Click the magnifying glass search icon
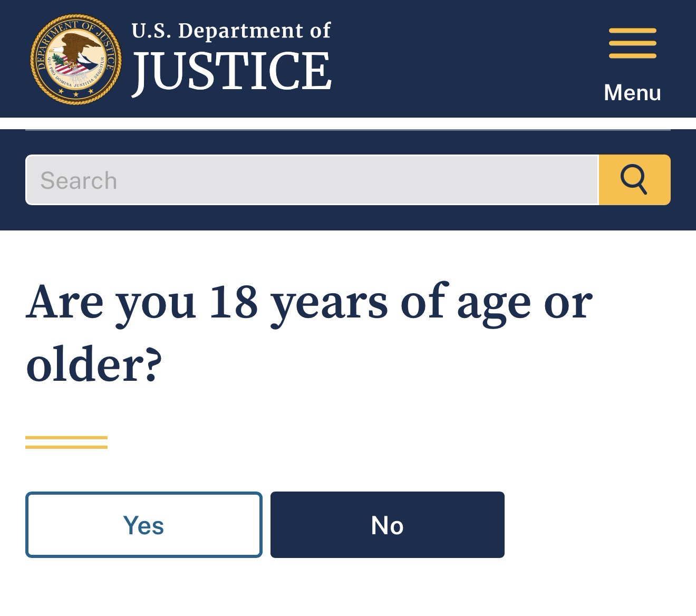 pos(634,180)
